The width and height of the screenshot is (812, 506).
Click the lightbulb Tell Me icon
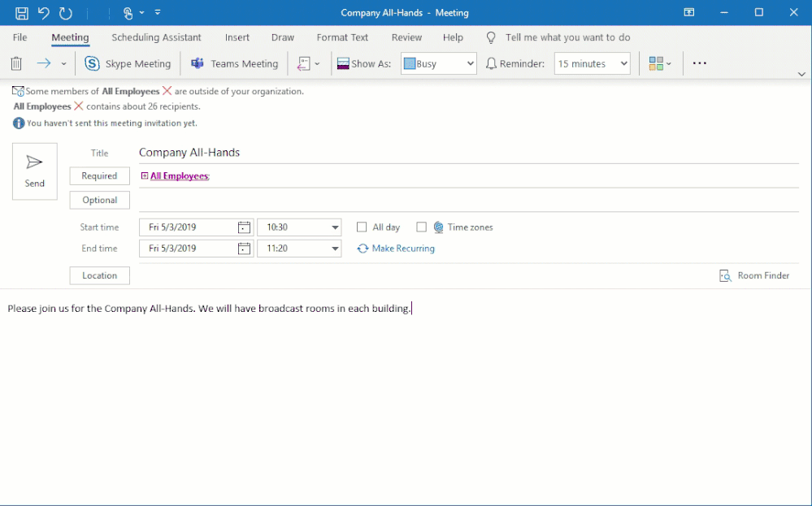coord(491,38)
